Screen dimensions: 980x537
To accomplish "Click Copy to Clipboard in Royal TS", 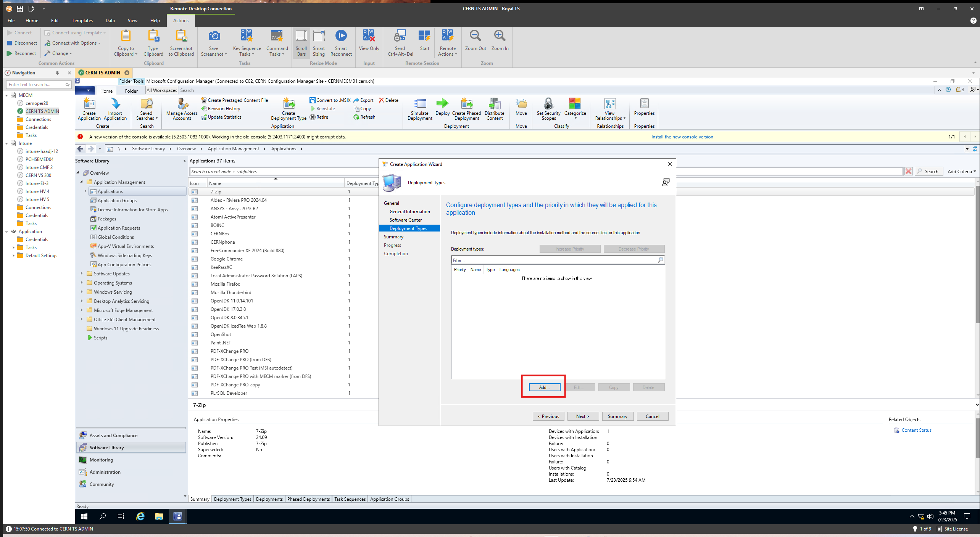I will (126, 43).
